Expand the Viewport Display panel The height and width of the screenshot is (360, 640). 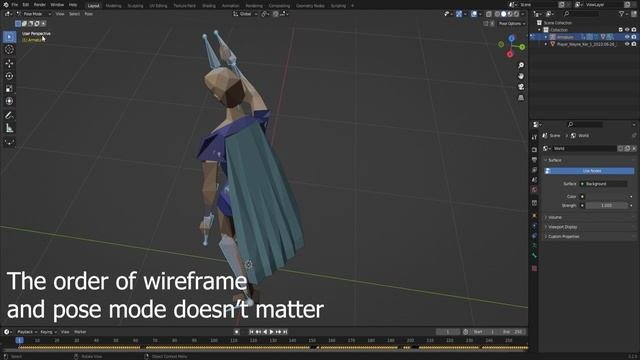click(562, 227)
